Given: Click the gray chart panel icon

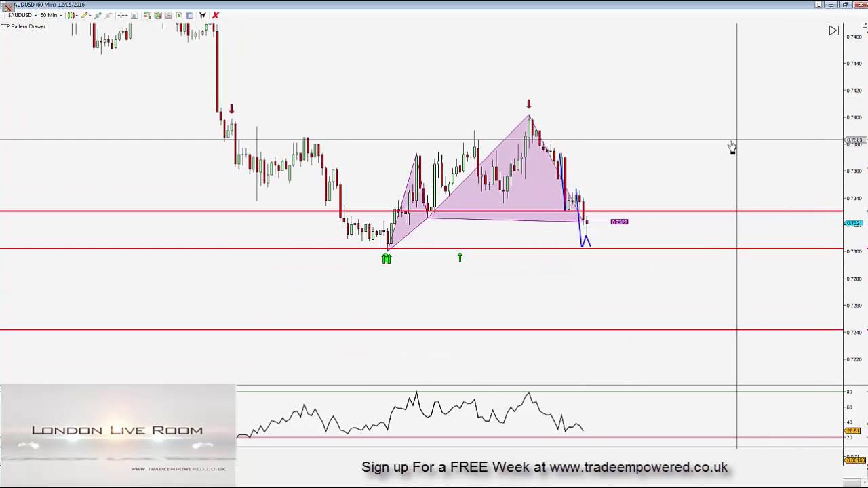Looking at the screenshot, I should tap(168, 15).
